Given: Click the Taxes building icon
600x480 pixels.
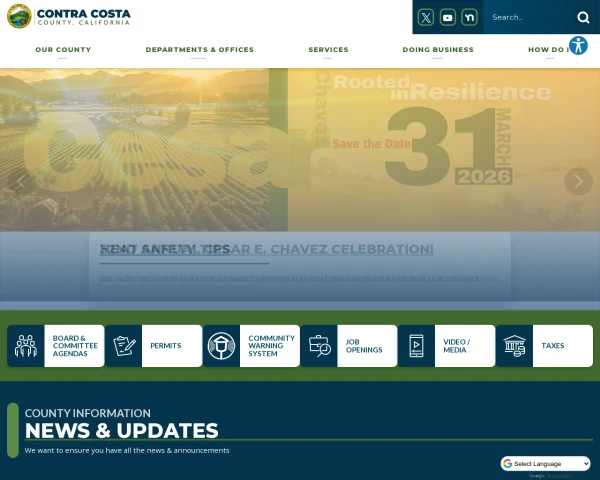Looking at the screenshot, I should [x=515, y=346].
